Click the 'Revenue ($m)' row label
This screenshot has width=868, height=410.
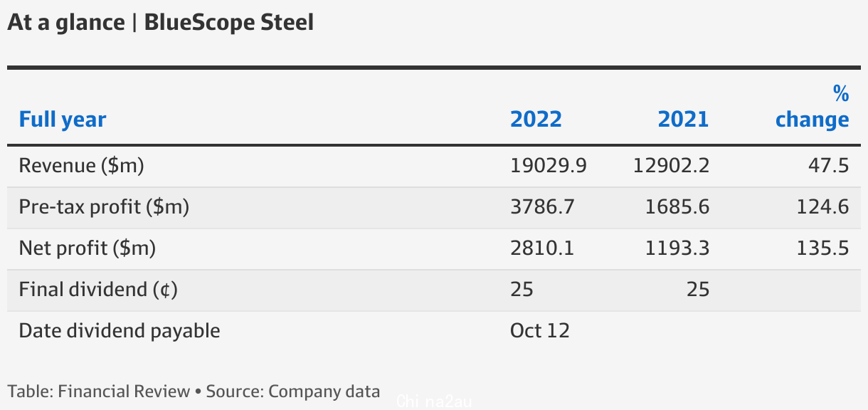(x=82, y=166)
